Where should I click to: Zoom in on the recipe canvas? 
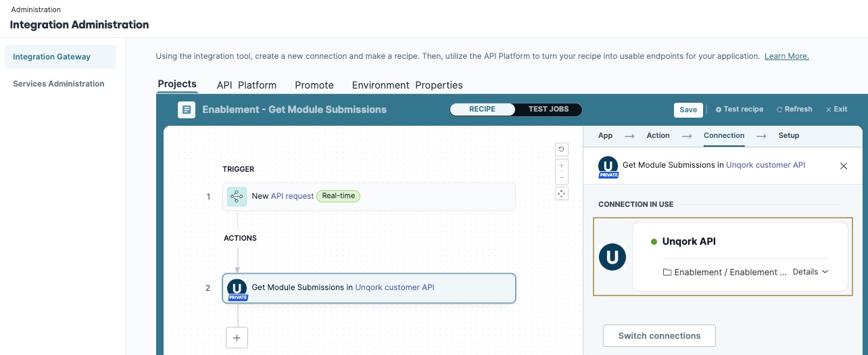point(561,166)
